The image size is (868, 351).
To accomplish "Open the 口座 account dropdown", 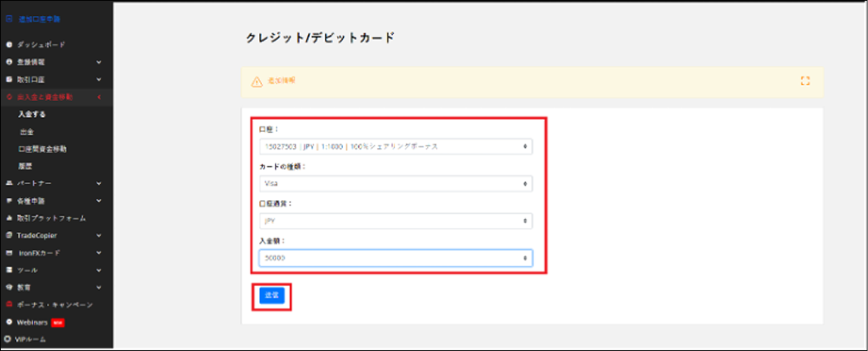I will point(395,146).
